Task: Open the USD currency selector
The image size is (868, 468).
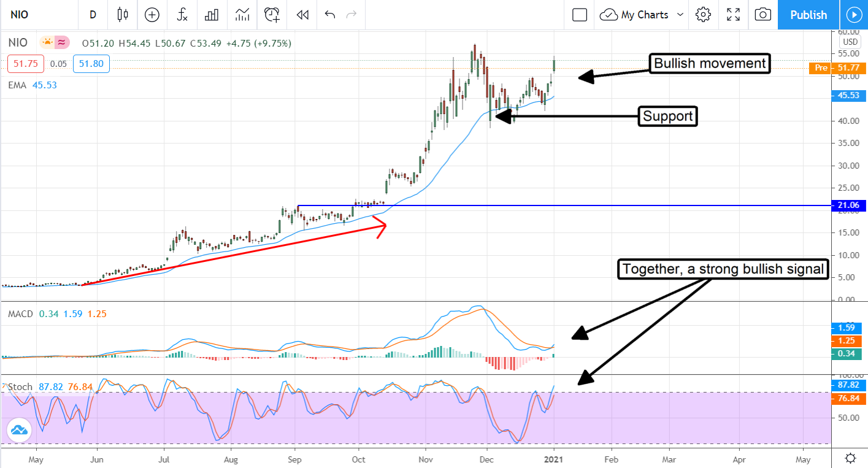Action: pyautogui.click(x=850, y=42)
